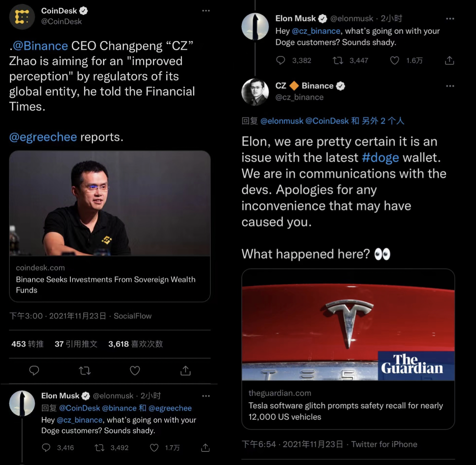The height and width of the screenshot is (465, 476).
Task: Open CoinDesk profile avatar
Action: [22, 17]
